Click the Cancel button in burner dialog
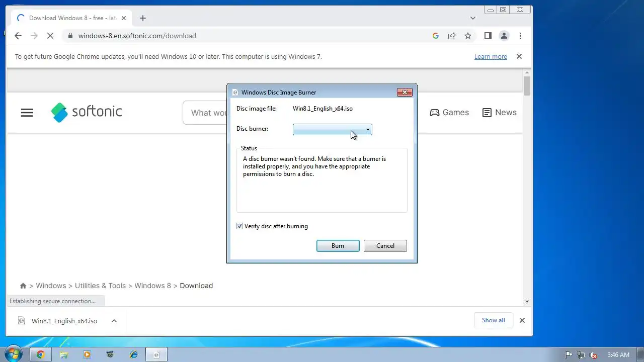This screenshot has width=644, height=362. coord(385,246)
